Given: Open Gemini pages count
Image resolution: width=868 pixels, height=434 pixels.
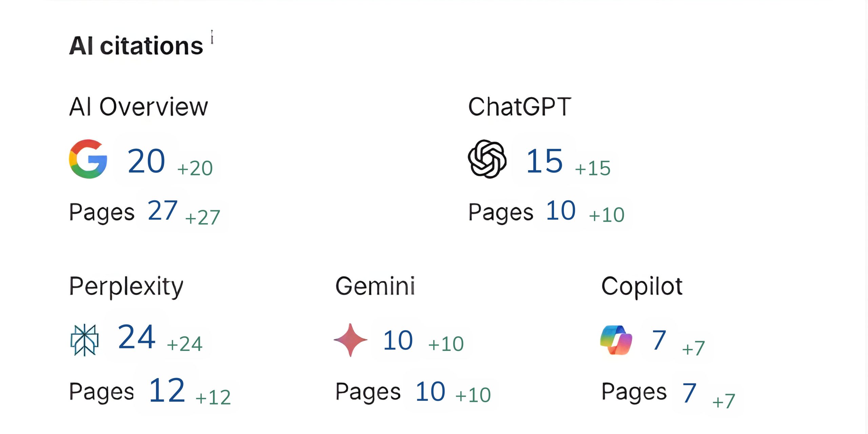Looking at the screenshot, I should (430, 392).
